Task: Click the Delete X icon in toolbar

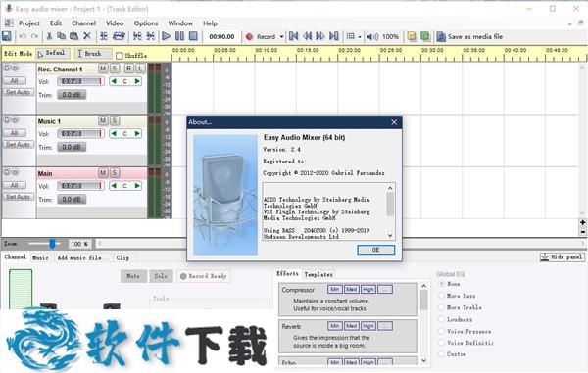Action: click(x=87, y=36)
